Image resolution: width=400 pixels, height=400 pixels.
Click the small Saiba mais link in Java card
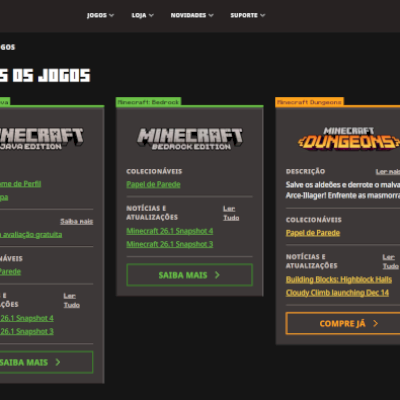[x=77, y=221]
